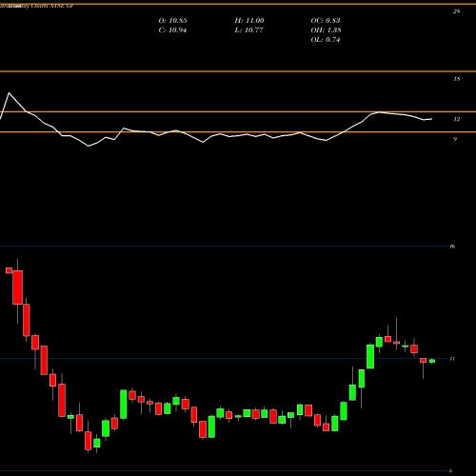Click the "OH: 1.38" readout
The width and height of the screenshot is (476, 476).
[326, 30]
